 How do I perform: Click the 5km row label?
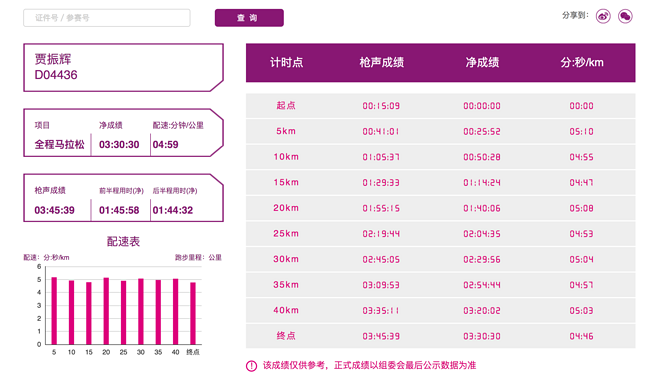(x=286, y=131)
